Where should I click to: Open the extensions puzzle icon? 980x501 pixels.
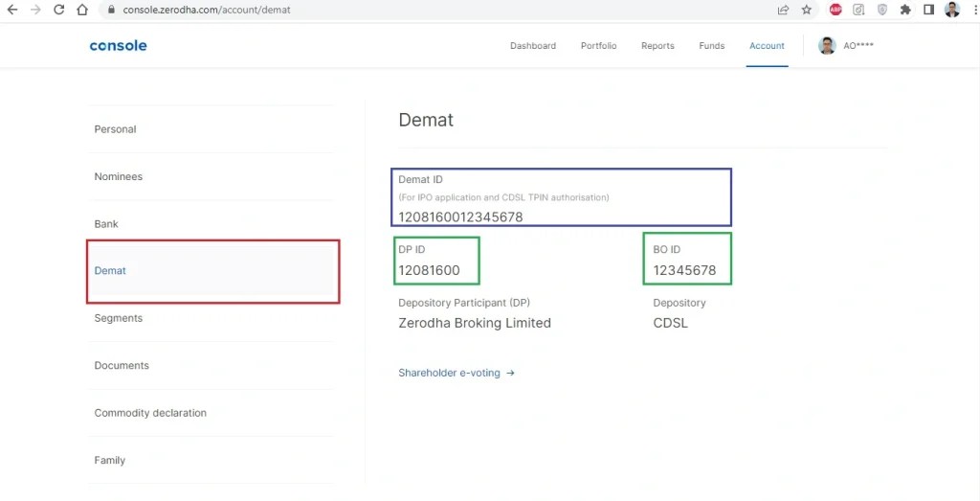click(x=905, y=10)
